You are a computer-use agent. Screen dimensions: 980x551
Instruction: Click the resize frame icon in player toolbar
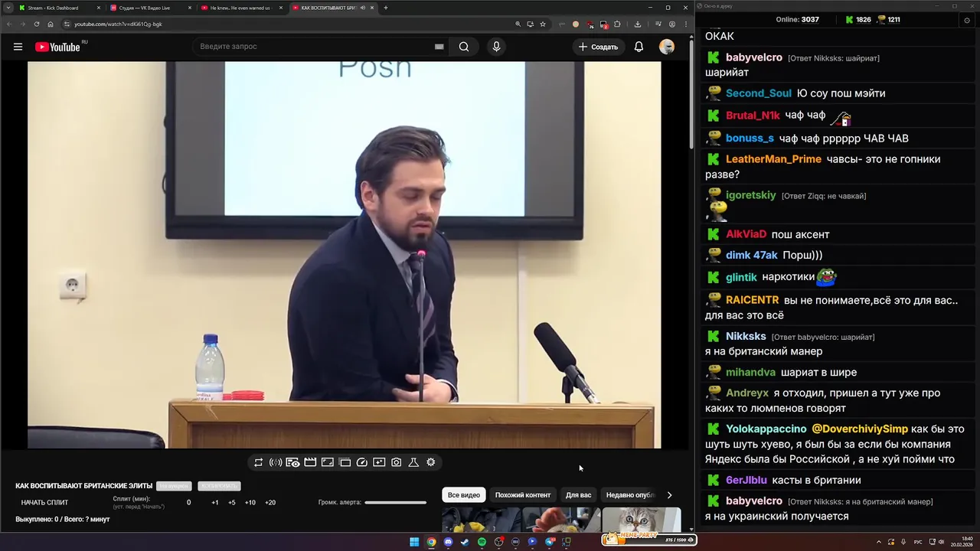click(327, 462)
